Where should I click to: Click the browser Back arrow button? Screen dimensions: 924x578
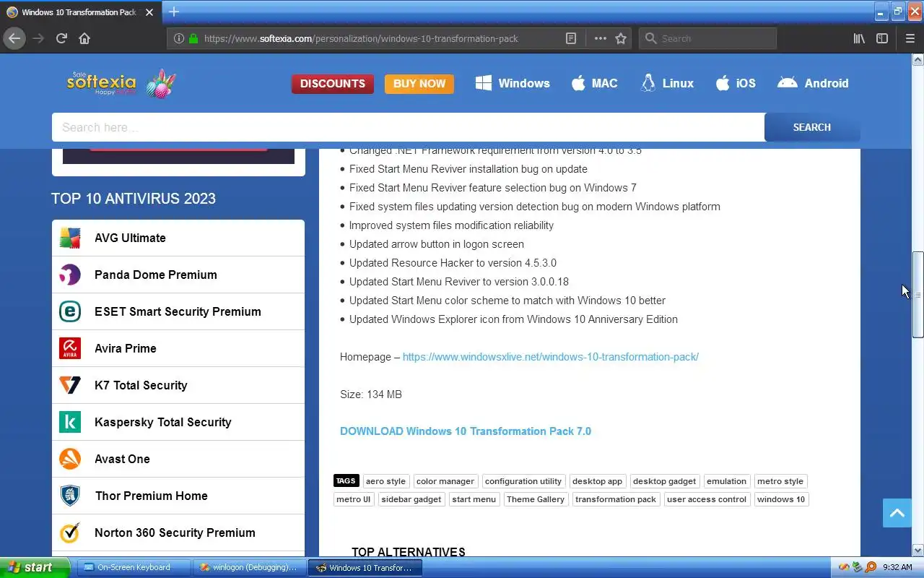[14, 38]
